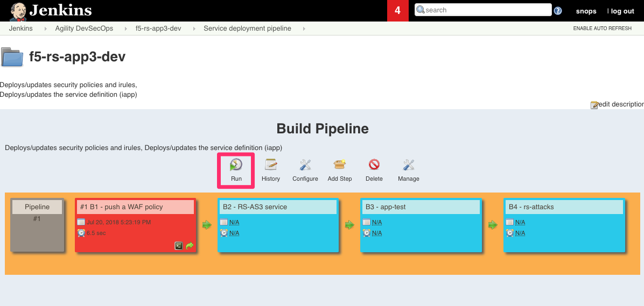This screenshot has height=306, width=644.
Task: Click the duration N/A in B4 - rs-attacks card
Action: pyautogui.click(x=520, y=233)
